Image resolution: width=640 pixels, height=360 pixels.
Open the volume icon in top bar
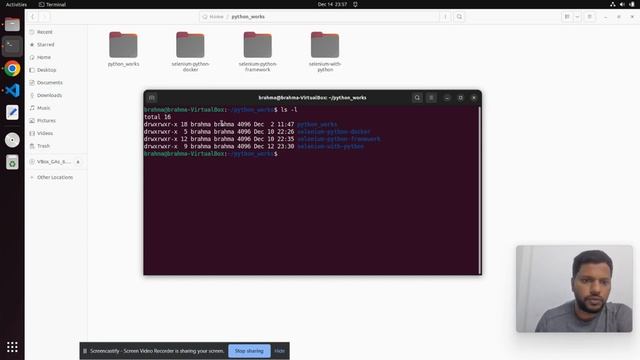click(622, 4)
